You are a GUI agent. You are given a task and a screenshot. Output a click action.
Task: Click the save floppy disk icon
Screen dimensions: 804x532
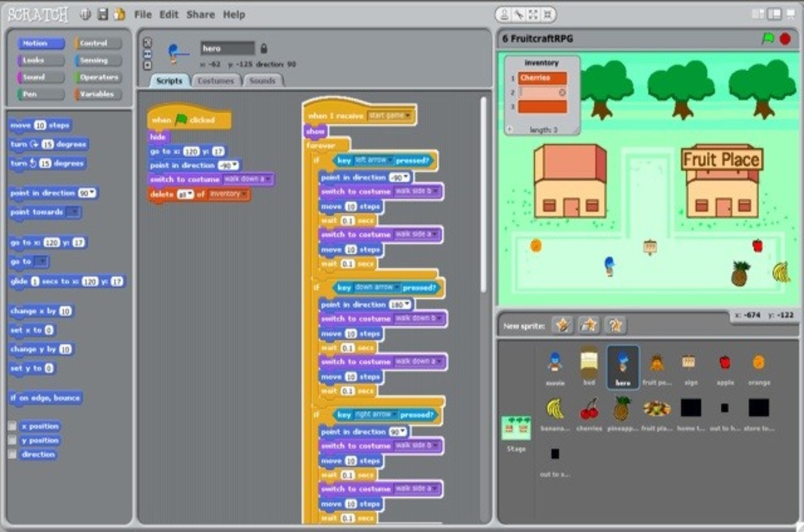point(103,14)
